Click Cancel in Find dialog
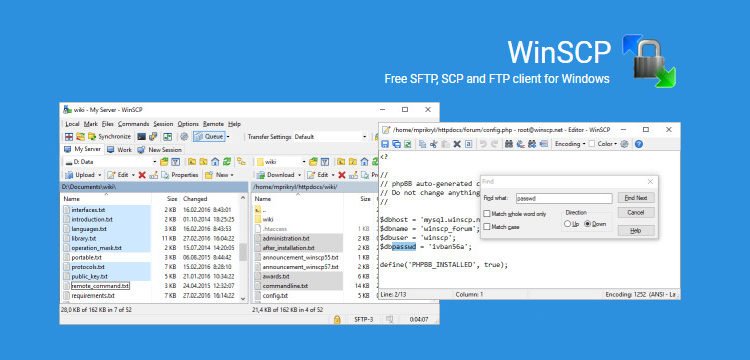Viewport: 750px width, 360px height. coord(636,212)
